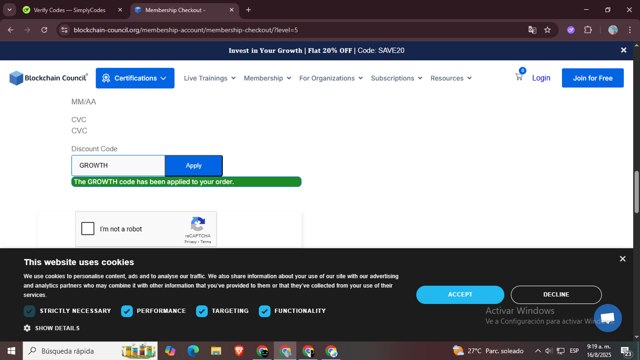Expand the For Organizations menu
The width and height of the screenshot is (640, 360).
coord(331,78)
